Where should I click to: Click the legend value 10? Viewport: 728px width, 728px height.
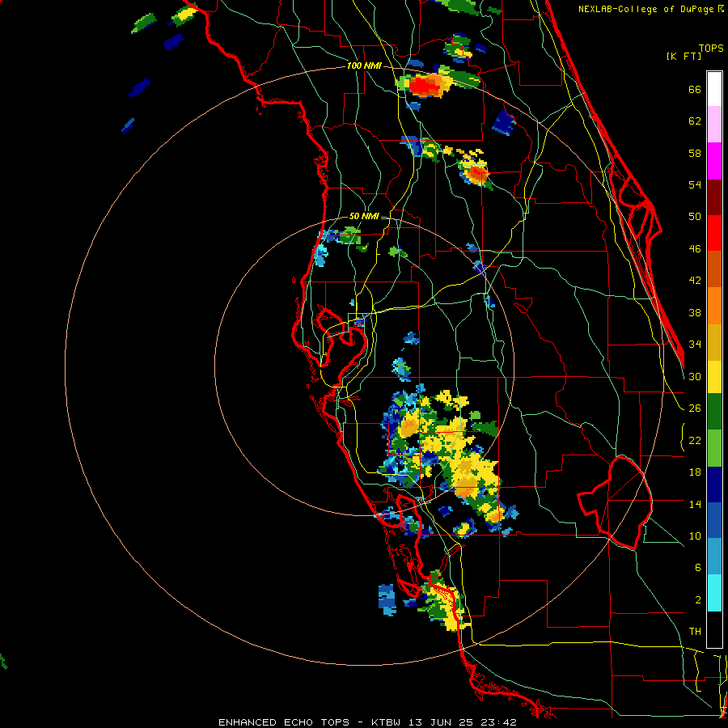[x=695, y=535]
